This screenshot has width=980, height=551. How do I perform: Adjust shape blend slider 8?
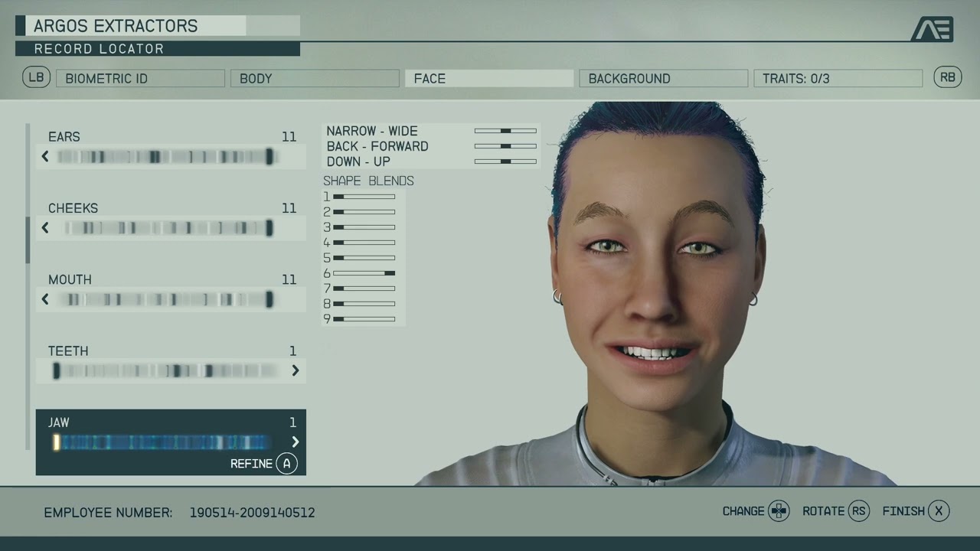(x=364, y=304)
